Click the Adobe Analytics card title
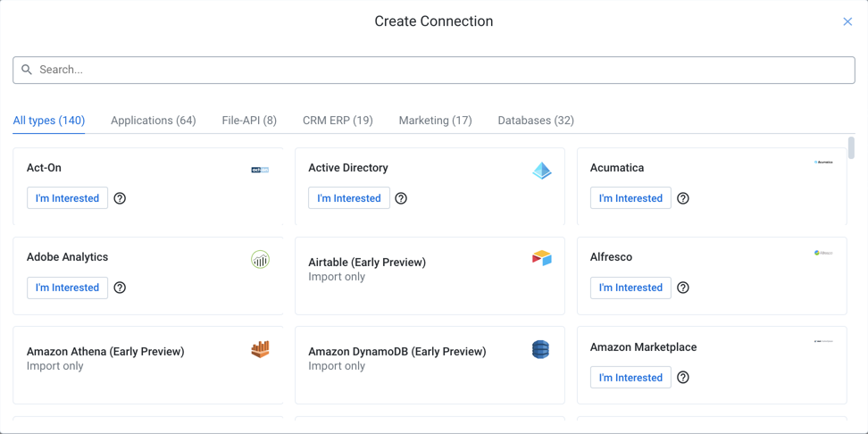This screenshot has width=868, height=434. tap(68, 257)
